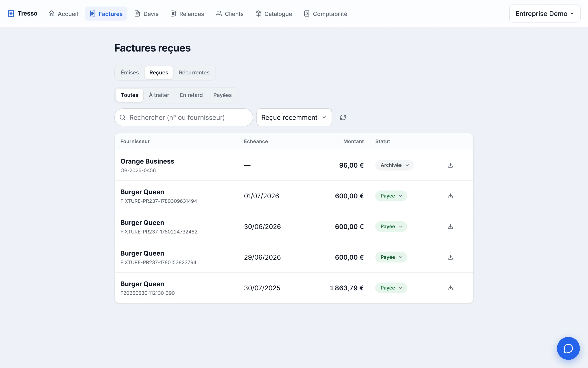Click the Factures reçues heading
The height and width of the screenshot is (368, 588).
(152, 48)
